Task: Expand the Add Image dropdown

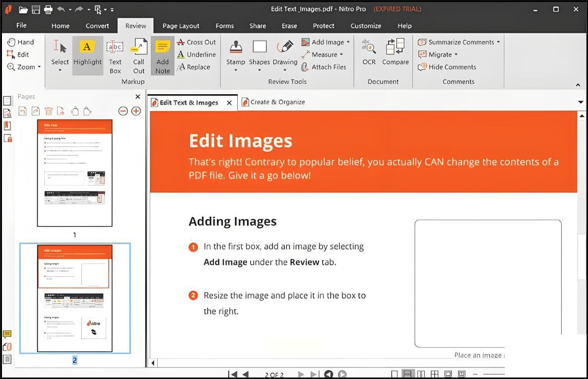Action: 348,42
